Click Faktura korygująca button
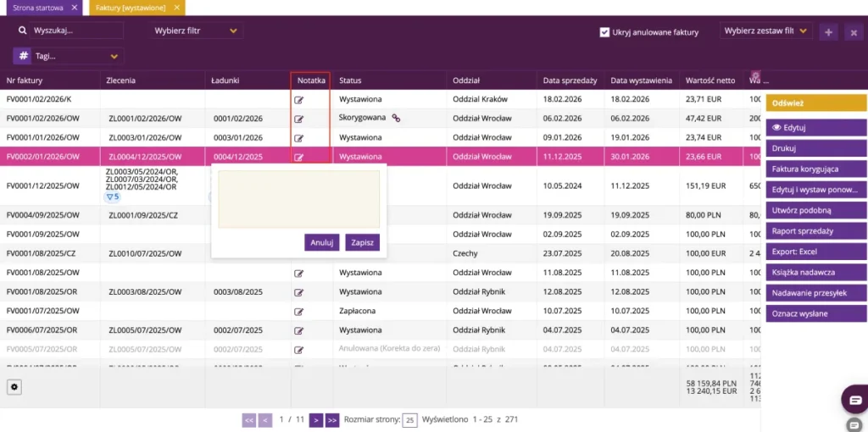This screenshot has height=432, width=868. click(x=816, y=169)
